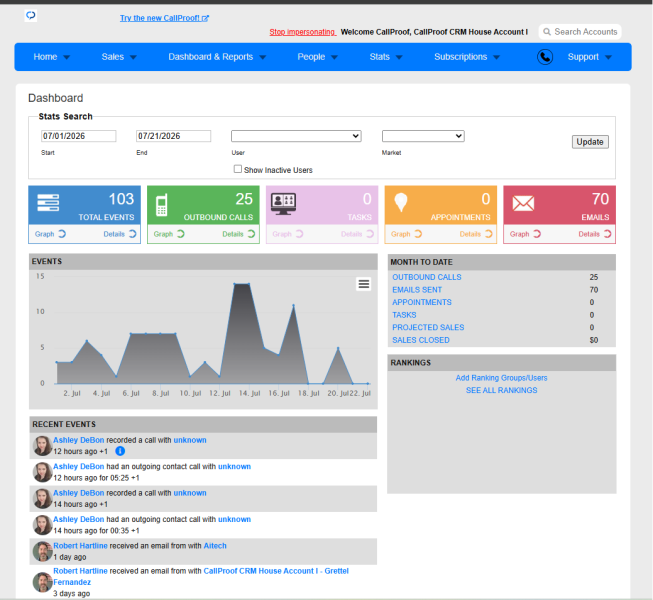Expand Dashboard & Reports menu

coord(217,57)
